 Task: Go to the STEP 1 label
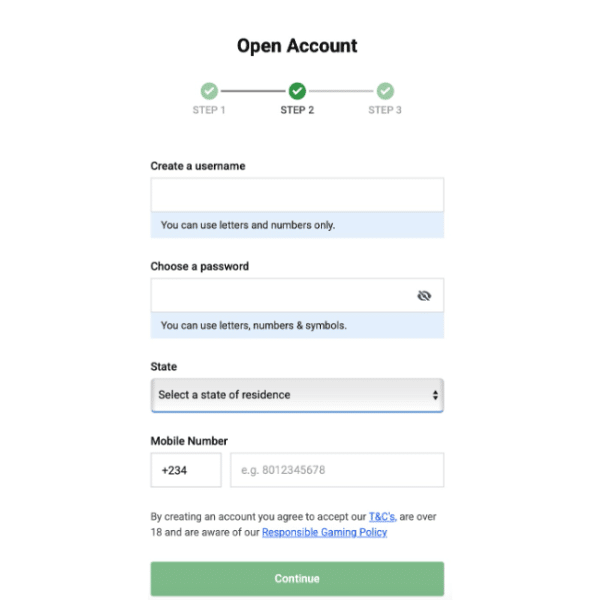(x=209, y=110)
